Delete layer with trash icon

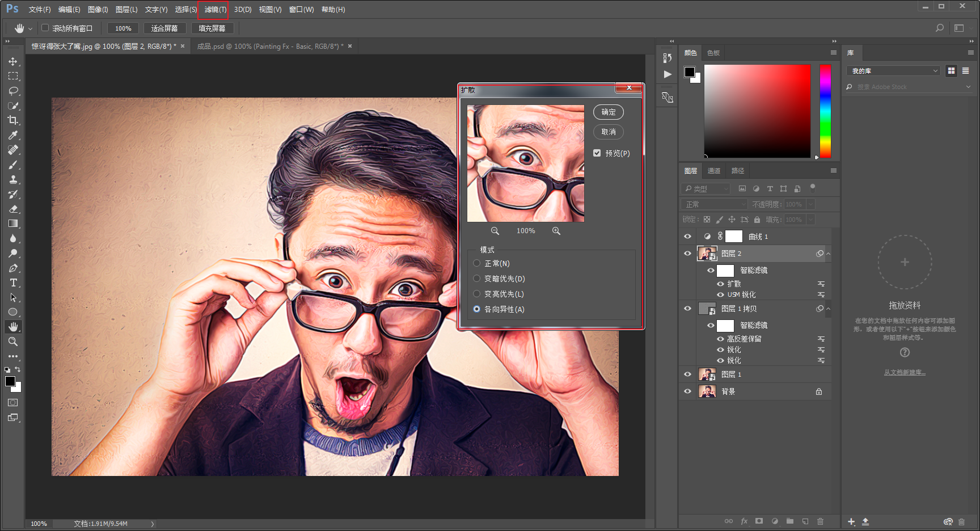(820, 521)
